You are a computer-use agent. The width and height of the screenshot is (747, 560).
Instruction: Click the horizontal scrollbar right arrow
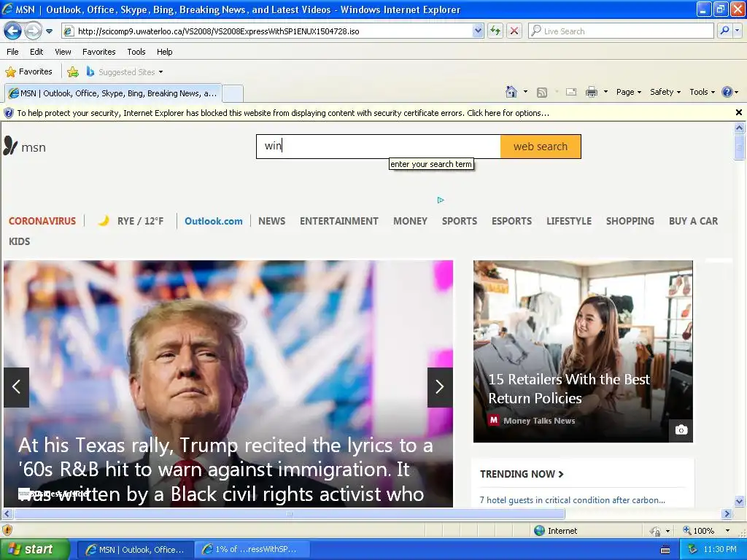tap(727, 514)
